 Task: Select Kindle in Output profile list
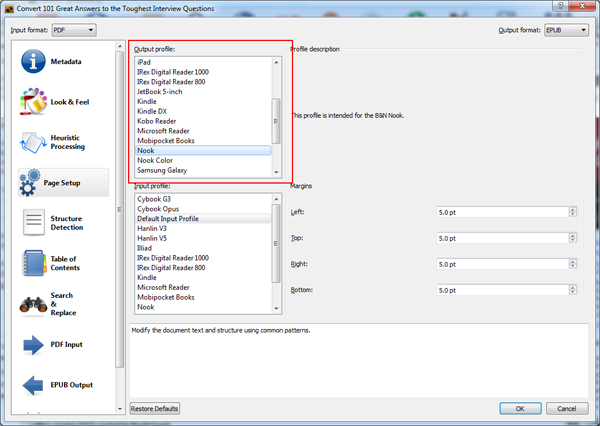(x=203, y=101)
